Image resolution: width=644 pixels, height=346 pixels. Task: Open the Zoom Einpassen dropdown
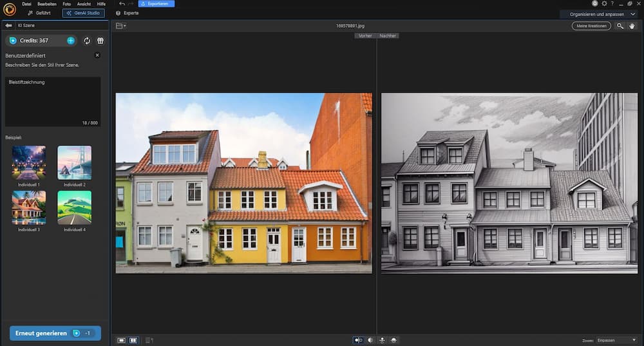pos(616,340)
